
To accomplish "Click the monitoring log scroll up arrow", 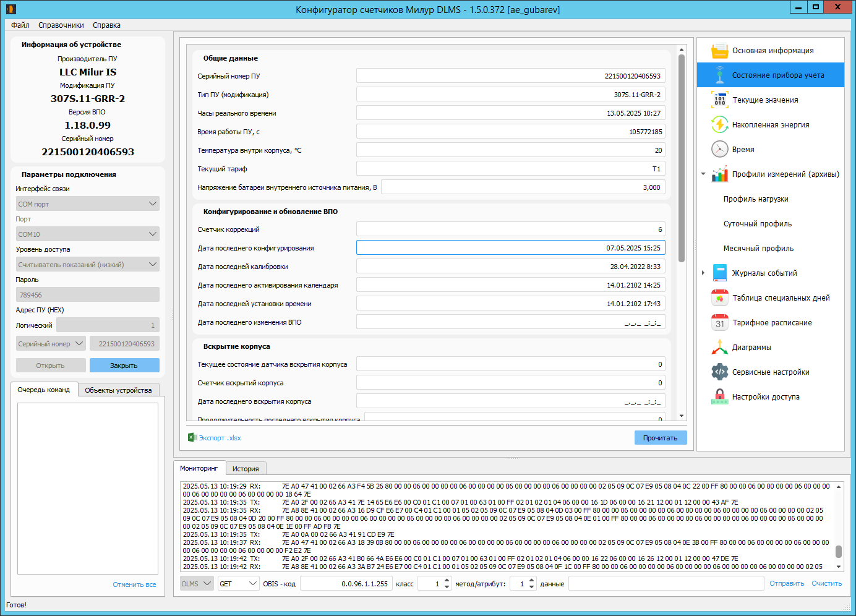I will (839, 487).
